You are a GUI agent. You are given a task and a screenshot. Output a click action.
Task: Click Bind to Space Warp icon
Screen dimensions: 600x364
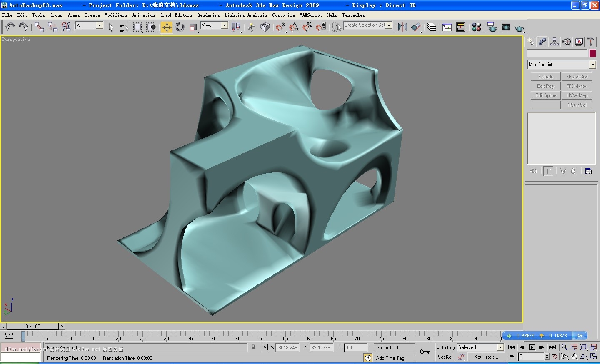click(66, 27)
